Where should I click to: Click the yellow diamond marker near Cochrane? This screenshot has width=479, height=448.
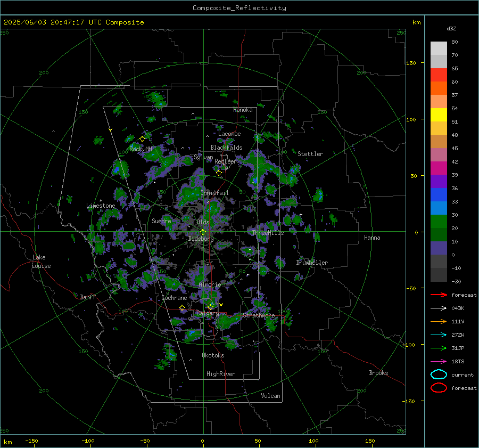(x=183, y=308)
